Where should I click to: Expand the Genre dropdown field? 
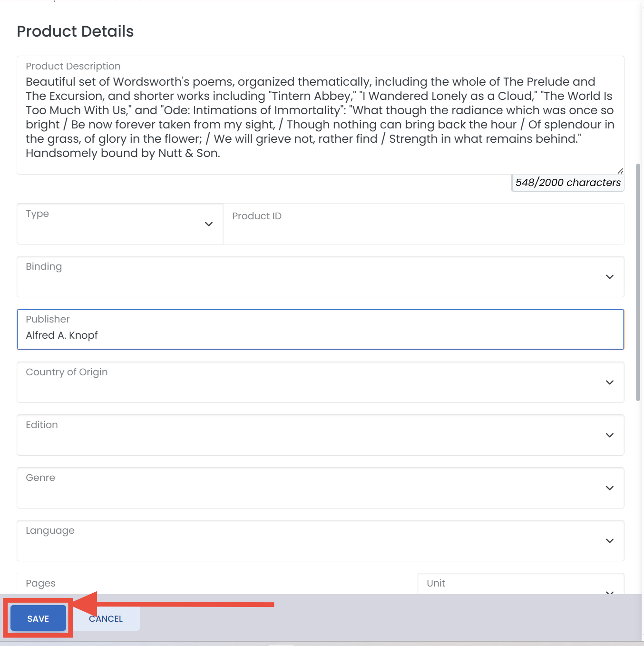[x=321, y=488]
